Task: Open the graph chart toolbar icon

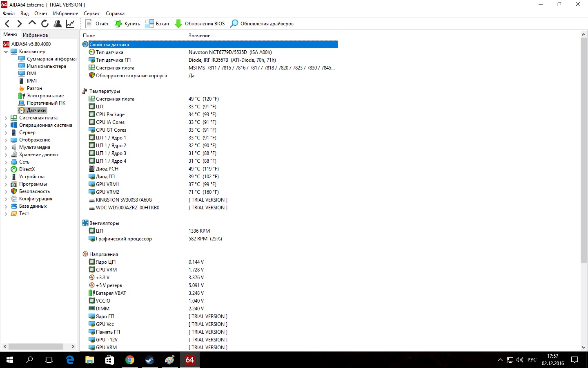Action: click(x=70, y=24)
